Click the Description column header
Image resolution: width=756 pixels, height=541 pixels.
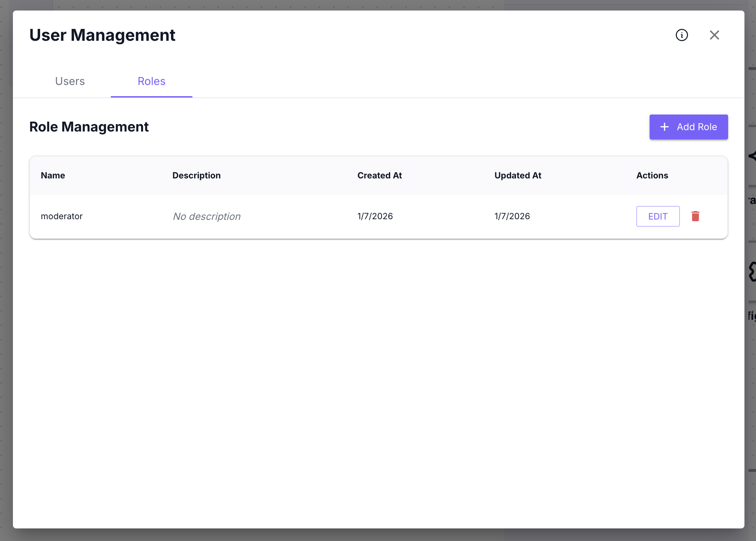tap(196, 175)
